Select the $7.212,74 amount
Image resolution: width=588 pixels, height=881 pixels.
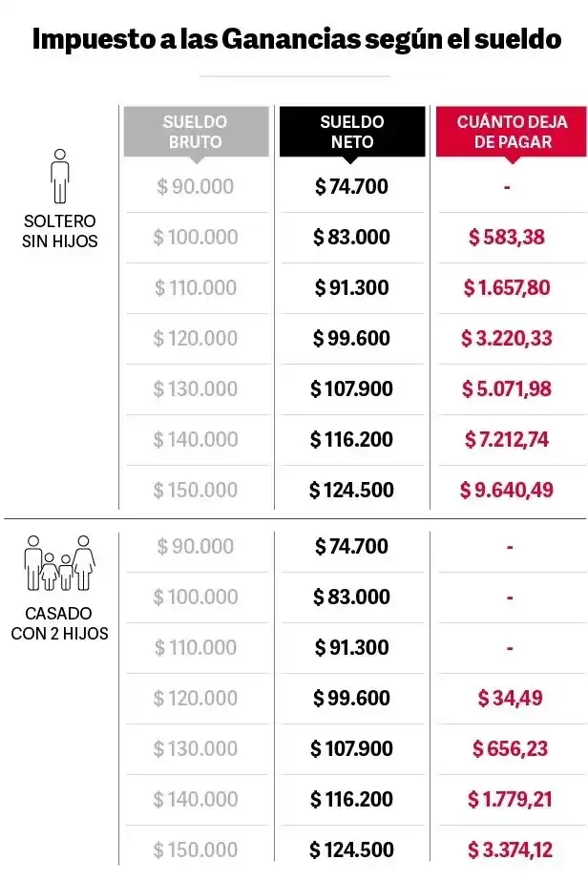click(x=506, y=439)
